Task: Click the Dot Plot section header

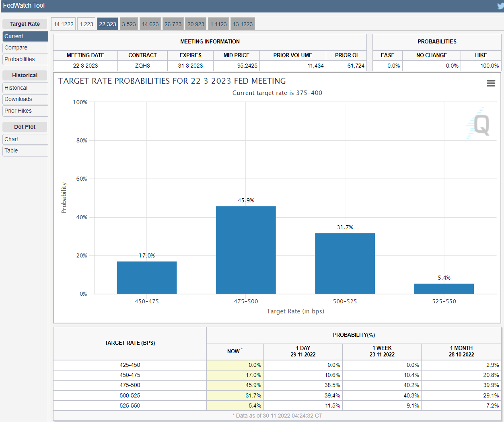Action: click(25, 127)
